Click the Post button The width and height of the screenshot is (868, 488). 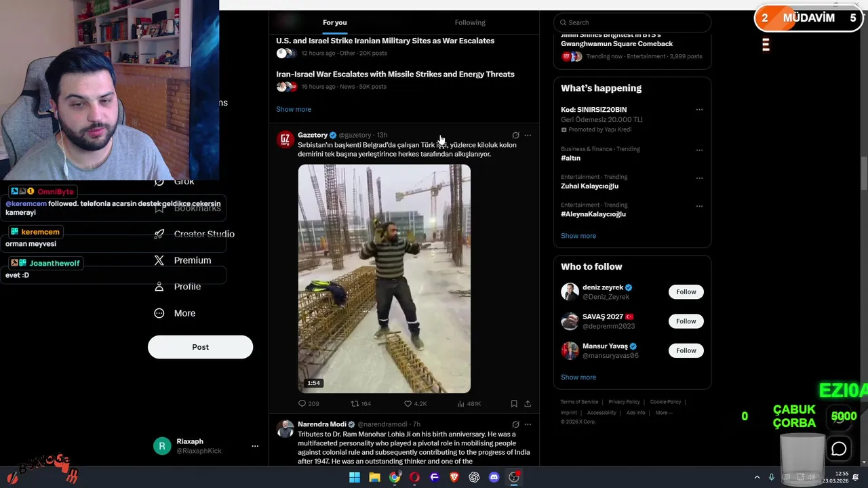200,347
